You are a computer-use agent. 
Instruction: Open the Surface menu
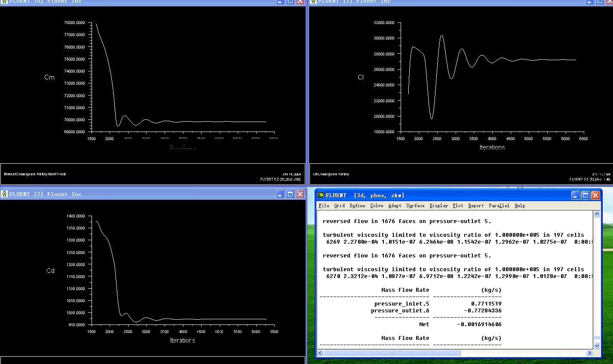(415, 206)
